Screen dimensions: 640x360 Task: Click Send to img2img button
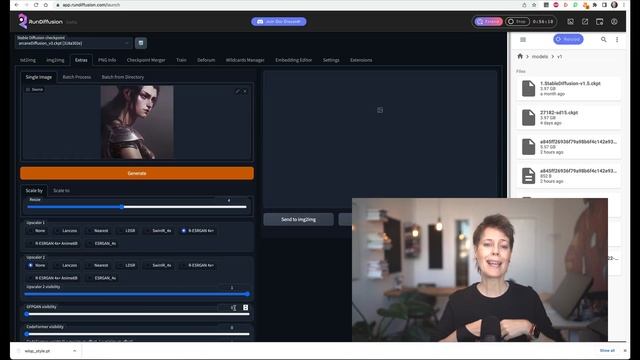point(298,220)
